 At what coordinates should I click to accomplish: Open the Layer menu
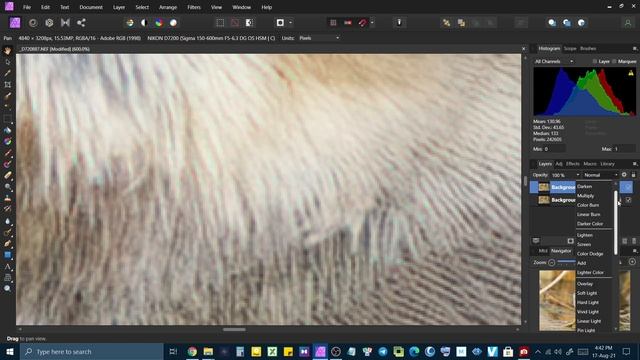[119, 7]
